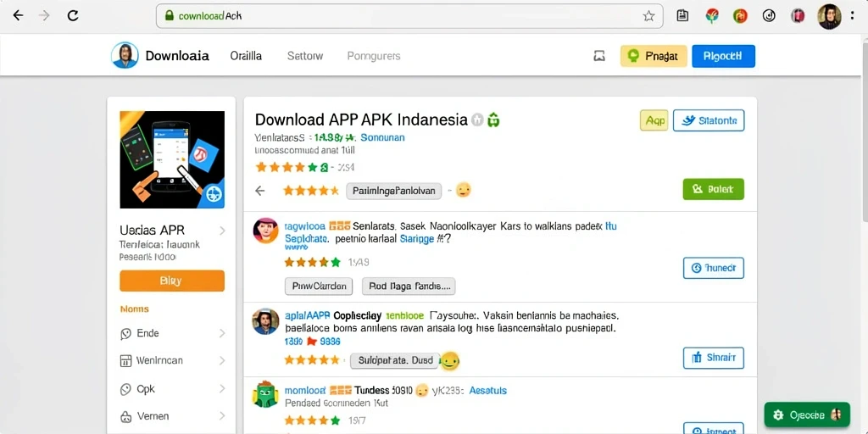This screenshot has width=868, height=434.
Task: Click the yellow Pnagat button
Action: (x=654, y=56)
